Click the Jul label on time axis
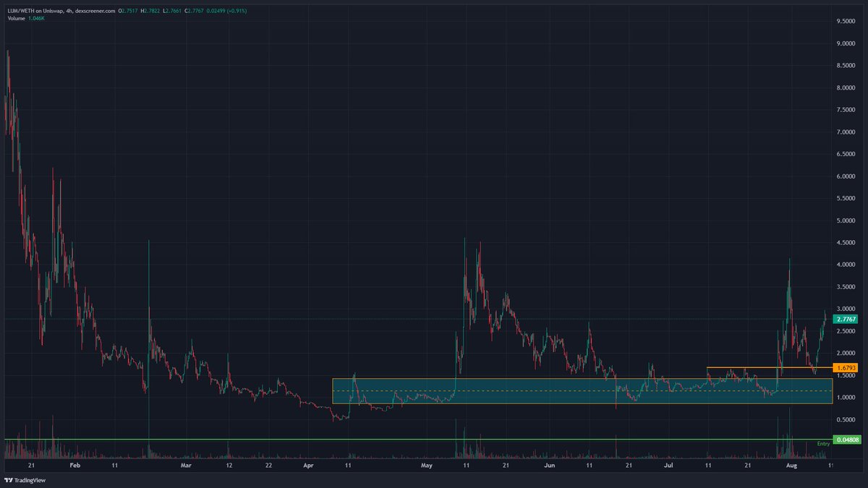 pos(669,466)
